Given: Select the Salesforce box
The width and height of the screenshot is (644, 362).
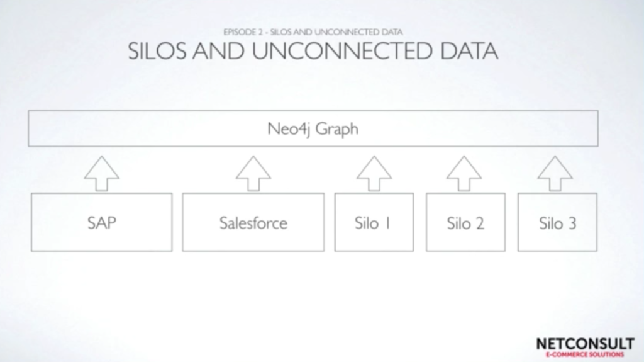Looking at the screenshot, I should point(253,222).
